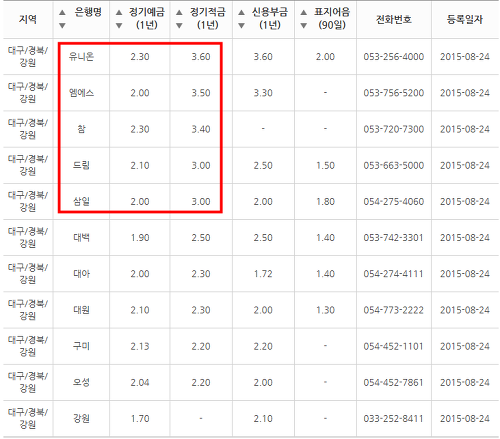This screenshot has width=500, height=439.
Task: Select bank name 강원
Action: coord(81,419)
